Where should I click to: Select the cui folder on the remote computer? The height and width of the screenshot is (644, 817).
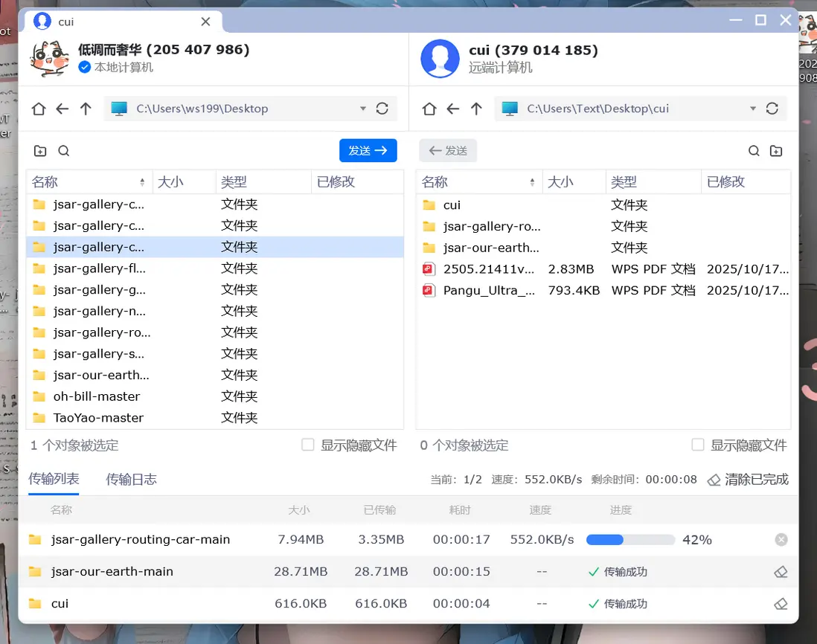452,205
